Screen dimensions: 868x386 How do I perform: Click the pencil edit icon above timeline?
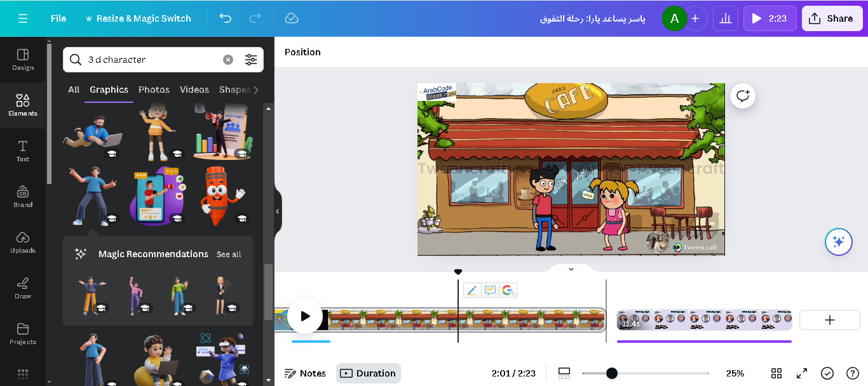point(472,290)
